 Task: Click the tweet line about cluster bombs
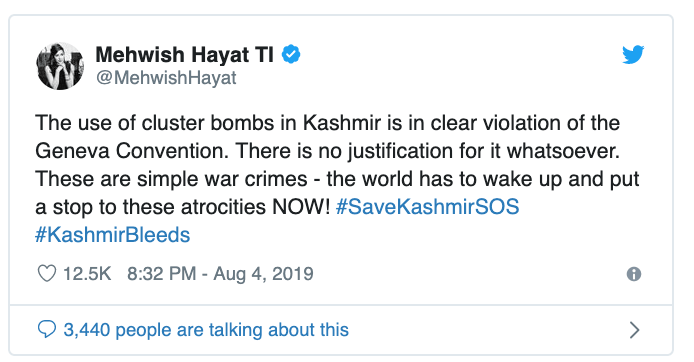point(328,123)
